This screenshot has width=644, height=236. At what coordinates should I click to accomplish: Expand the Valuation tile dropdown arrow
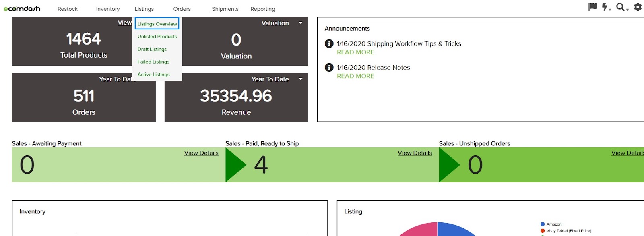(x=300, y=23)
